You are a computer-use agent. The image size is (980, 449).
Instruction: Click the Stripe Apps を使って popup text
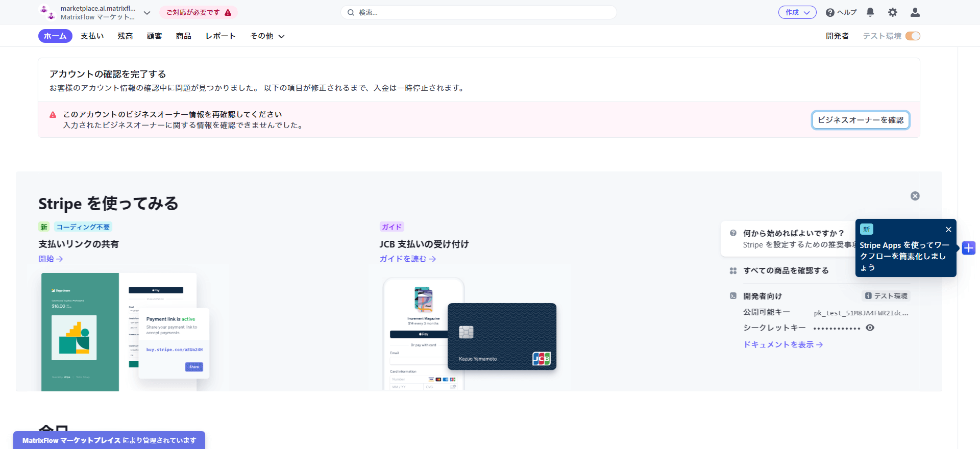coord(904,256)
